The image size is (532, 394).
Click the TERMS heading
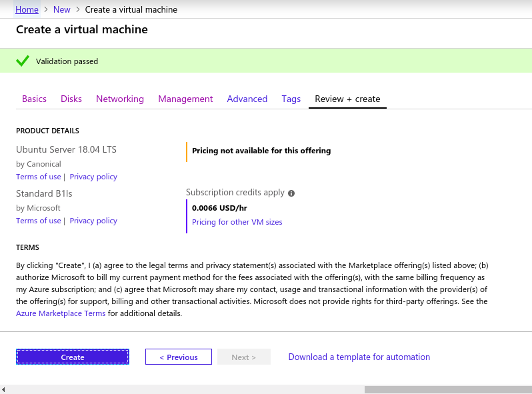tap(27, 247)
